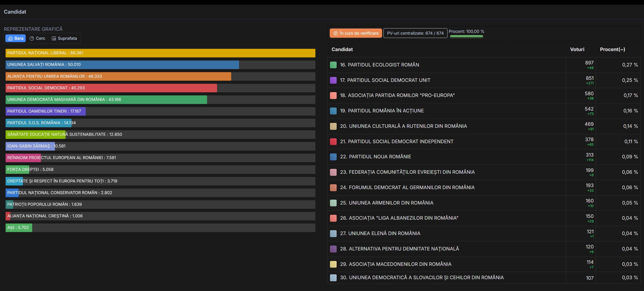Click purple swatch for Partidul Social Democrat Unit
Screen dimensions: 644x291
pyautogui.click(x=333, y=80)
